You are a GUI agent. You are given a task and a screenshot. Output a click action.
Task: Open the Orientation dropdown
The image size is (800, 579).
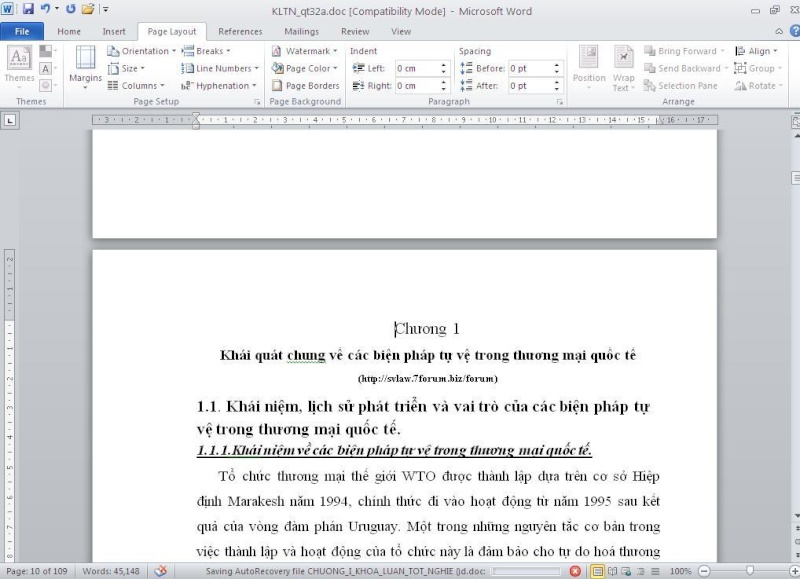pyautogui.click(x=143, y=50)
